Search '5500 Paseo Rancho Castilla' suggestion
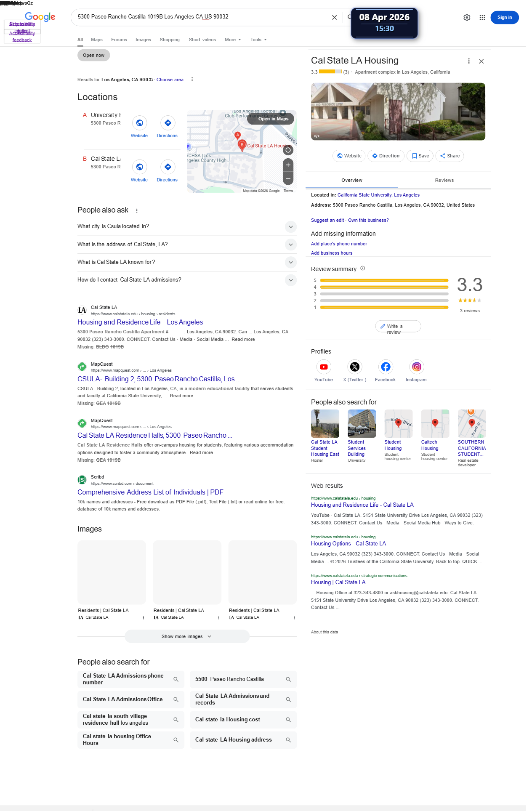 [x=243, y=679]
